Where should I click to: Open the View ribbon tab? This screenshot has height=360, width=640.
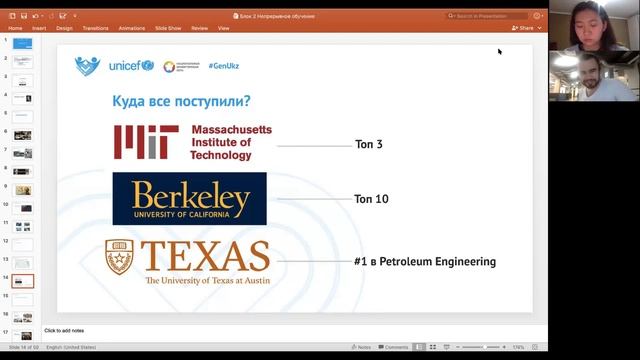point(223,28)
